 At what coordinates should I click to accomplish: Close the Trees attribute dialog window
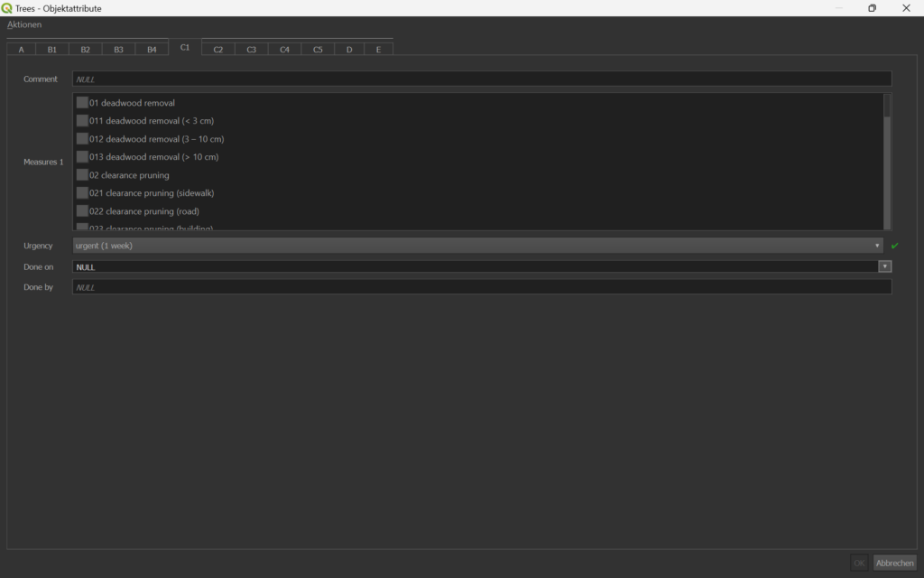click(906, 8)
